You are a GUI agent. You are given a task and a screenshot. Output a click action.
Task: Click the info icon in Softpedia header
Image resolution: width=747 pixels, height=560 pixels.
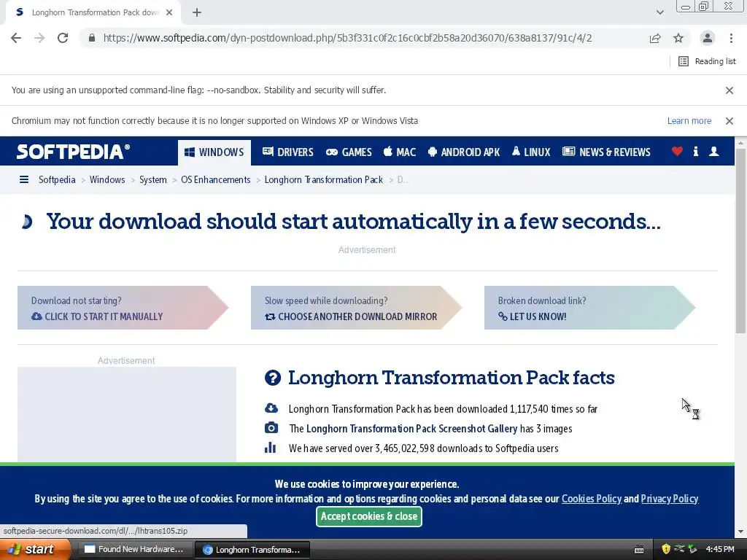tap(695, 152)
